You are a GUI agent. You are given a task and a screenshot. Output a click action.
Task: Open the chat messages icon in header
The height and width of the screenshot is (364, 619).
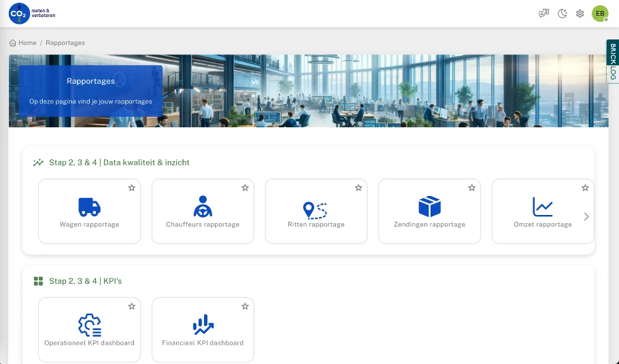543,14
